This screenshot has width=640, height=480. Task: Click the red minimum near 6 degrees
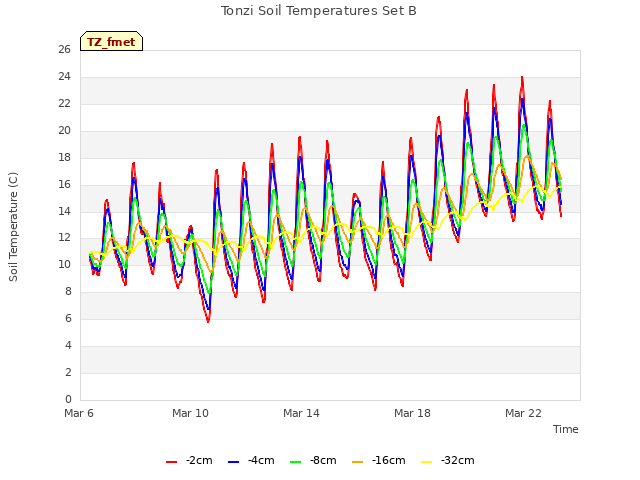coord(208,321)
